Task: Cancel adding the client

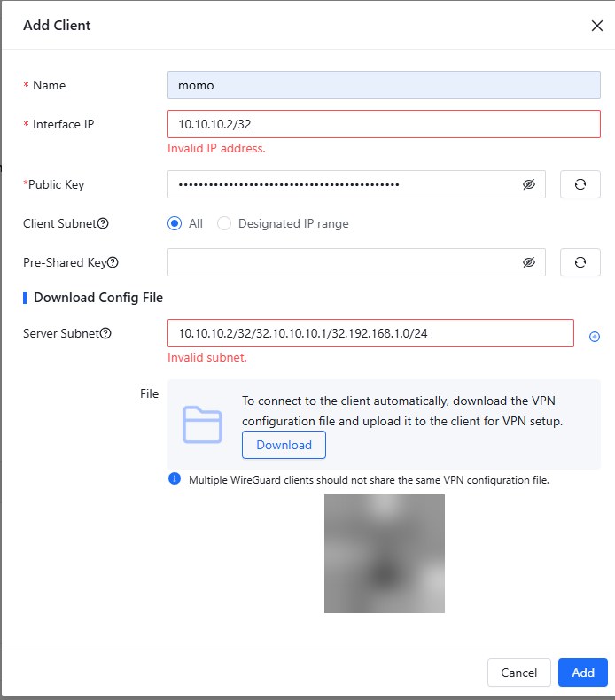Action: [519, 673]
